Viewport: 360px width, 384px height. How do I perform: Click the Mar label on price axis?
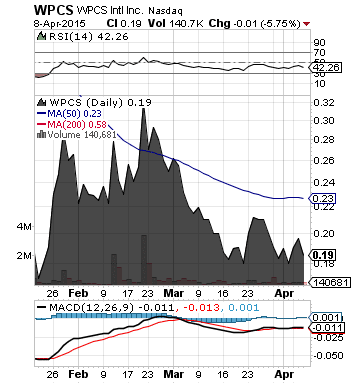coord(174,293)
